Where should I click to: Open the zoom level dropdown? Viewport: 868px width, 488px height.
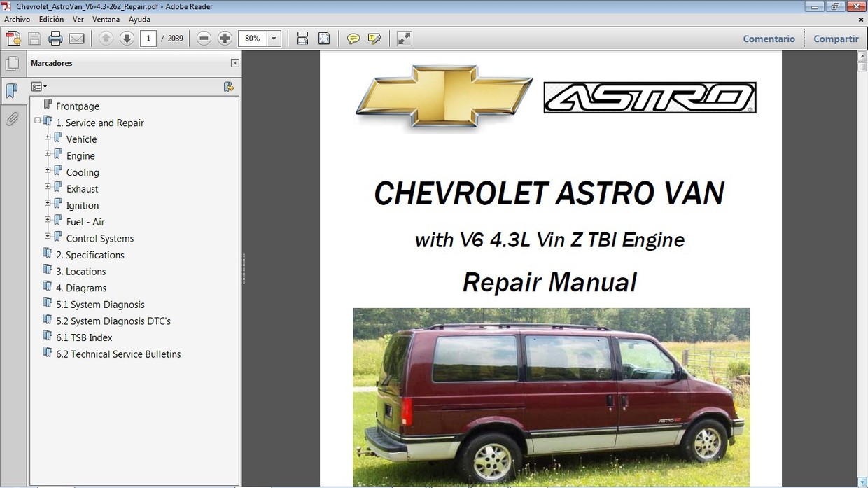(274, 39)
